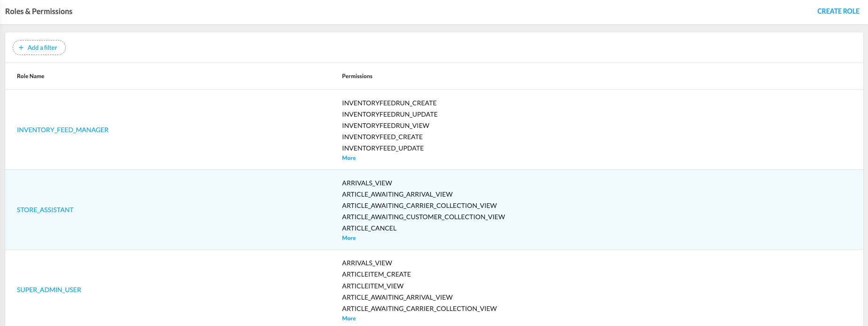The height and width of the screenshot is (326, 868).
Task: Expand More permissions for STORE_ASSISTANT
Action: (x=349, y=238)
